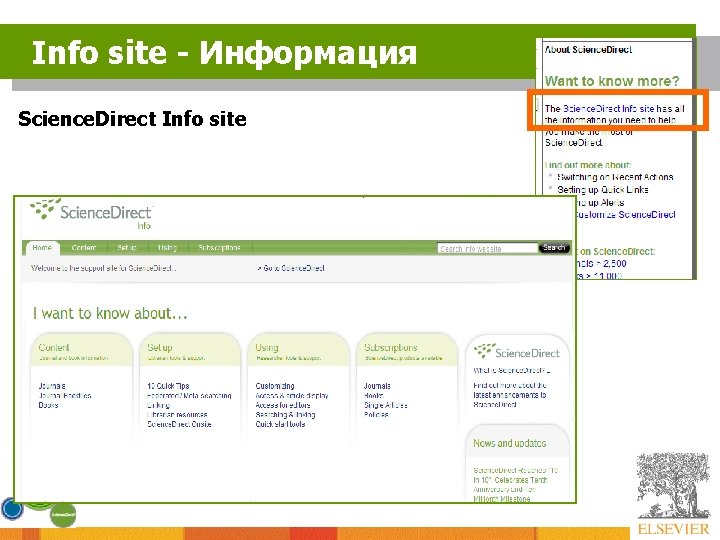The image size is (720, 540).
Task: Click the green ScienceDirect circle icon
Action: pos(63,515)
